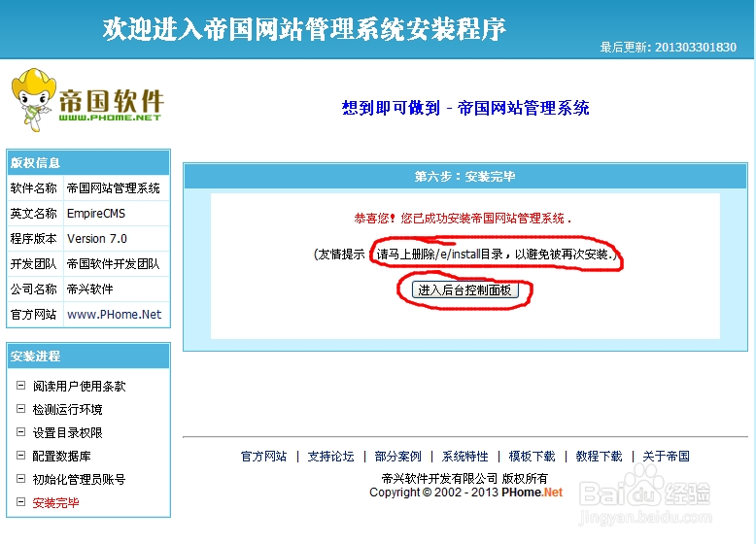Open the 官方网站 footer link
Screen dimensions: 756x544
click(x=263, y=457)
